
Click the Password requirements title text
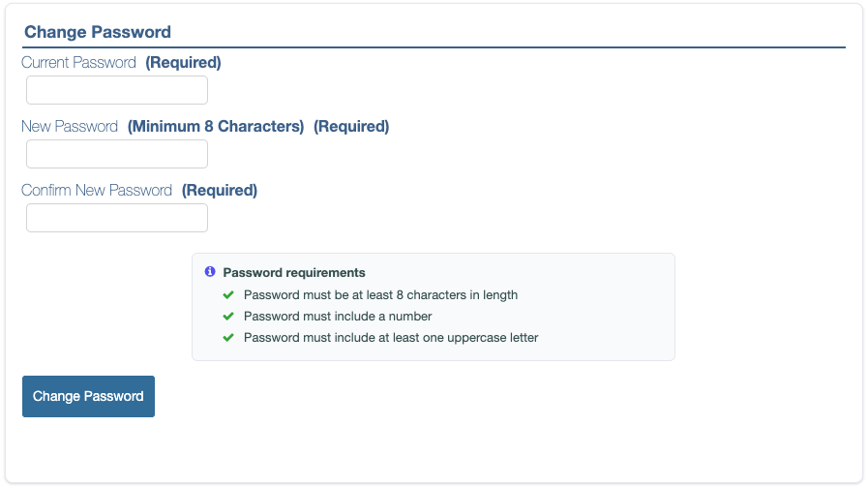coord(294,273)
